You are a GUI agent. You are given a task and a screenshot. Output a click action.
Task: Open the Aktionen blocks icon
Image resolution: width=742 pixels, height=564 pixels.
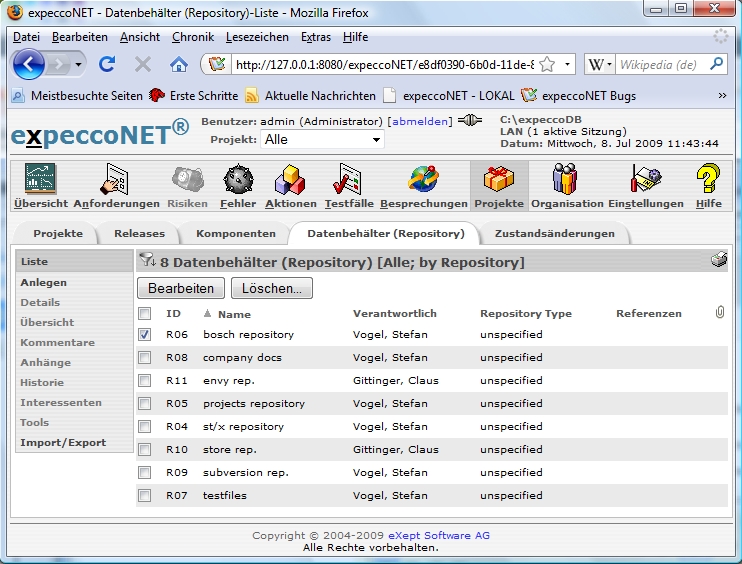[290, 180]
